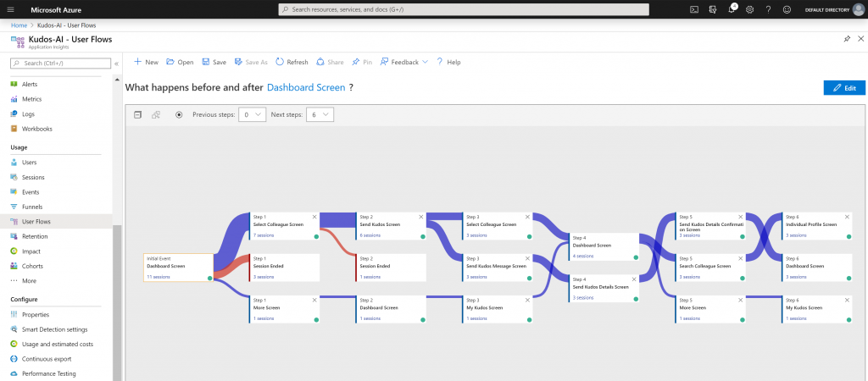Screen dimensions: 868x381
Task: Open Alerts in the sidebar
Action: [30, 84]
